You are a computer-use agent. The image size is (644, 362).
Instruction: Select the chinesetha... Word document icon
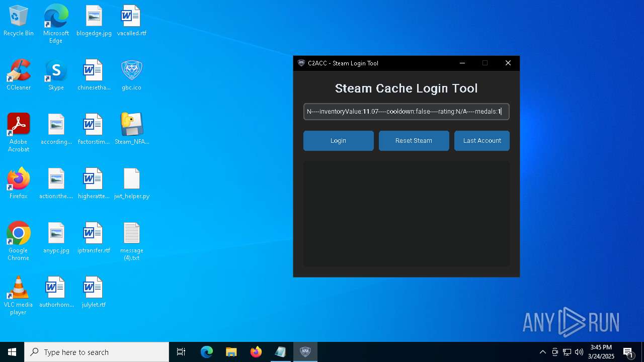click(94, 75)
